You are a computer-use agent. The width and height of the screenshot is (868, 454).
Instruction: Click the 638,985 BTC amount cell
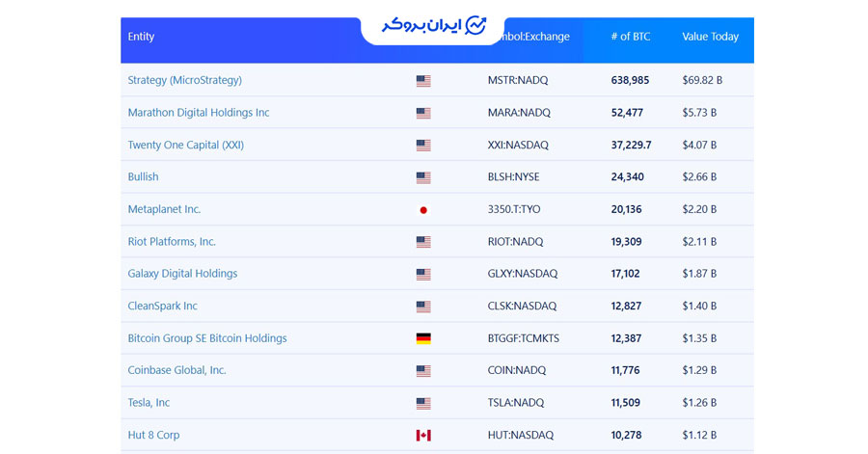(x=630, y=80)
